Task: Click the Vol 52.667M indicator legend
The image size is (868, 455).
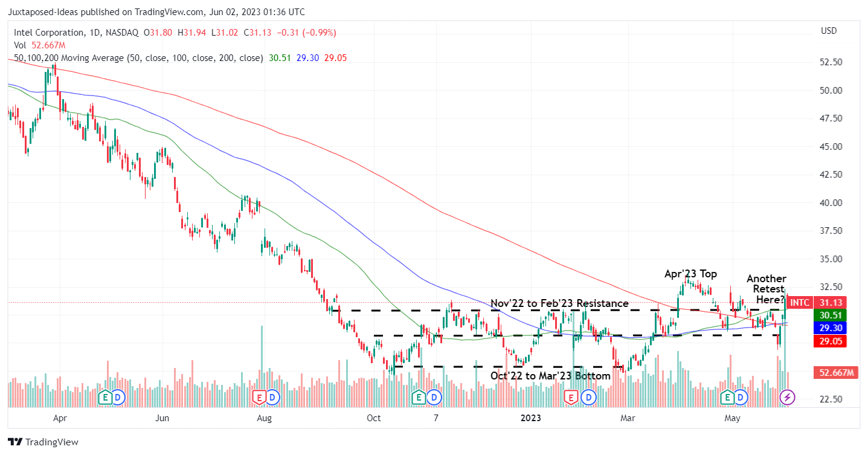Action: click(39, 45)
